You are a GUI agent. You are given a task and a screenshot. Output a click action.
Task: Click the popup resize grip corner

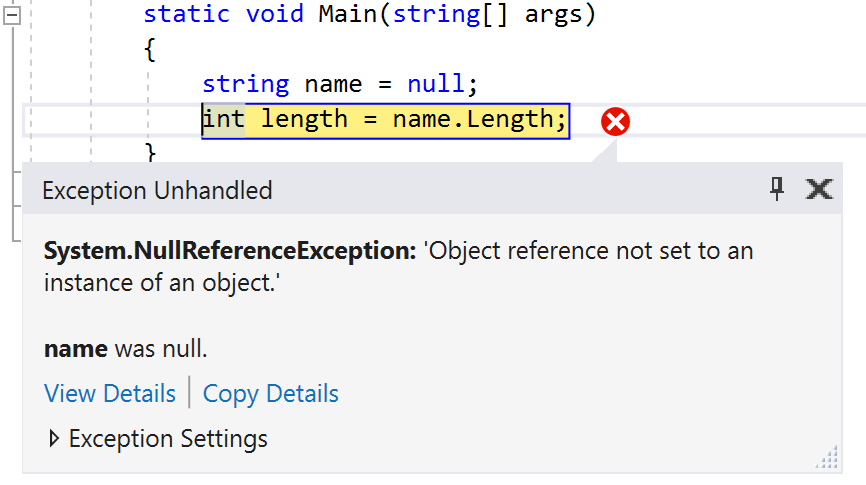pos(827,458)
